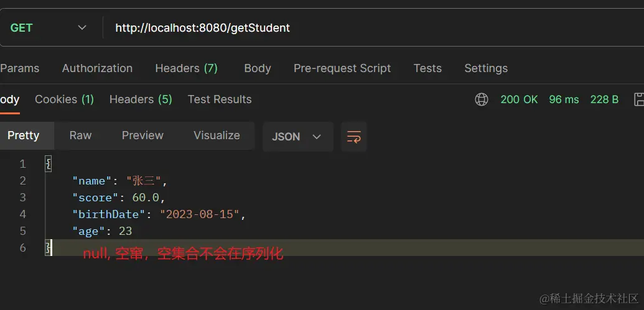Switch to Preview view
This screenshot has width=644, height=310.
click(142, 135)
